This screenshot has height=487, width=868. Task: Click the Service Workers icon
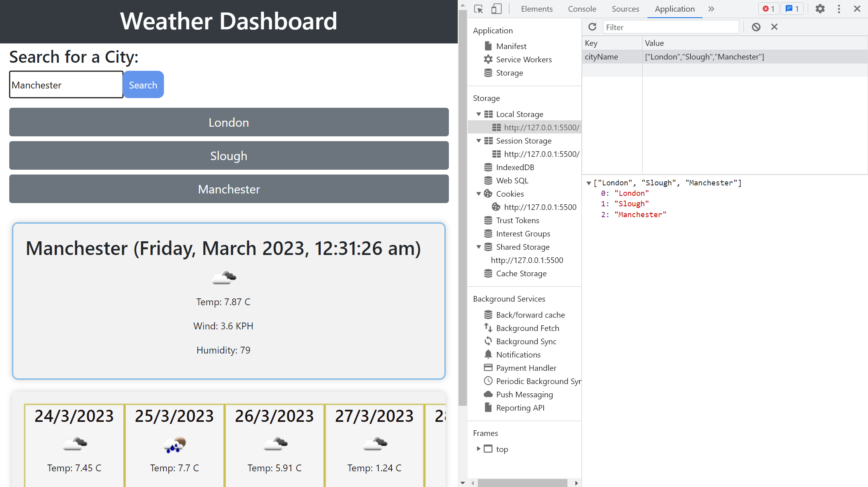click(489, 59)
